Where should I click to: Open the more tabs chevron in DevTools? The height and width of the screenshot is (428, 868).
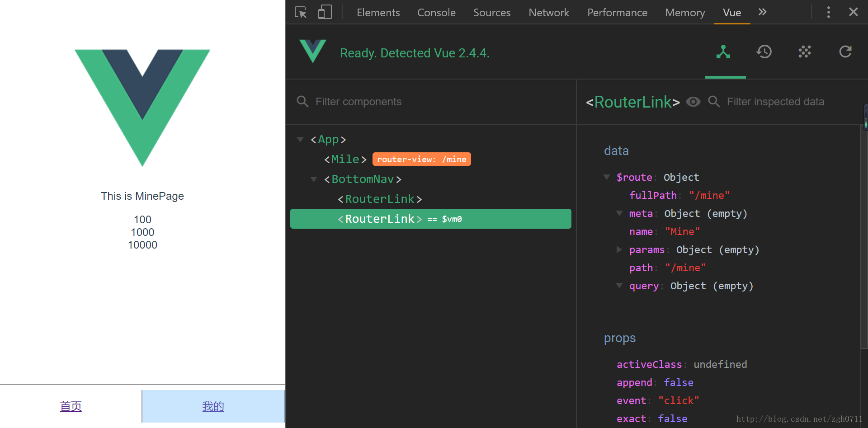(763, 12)
